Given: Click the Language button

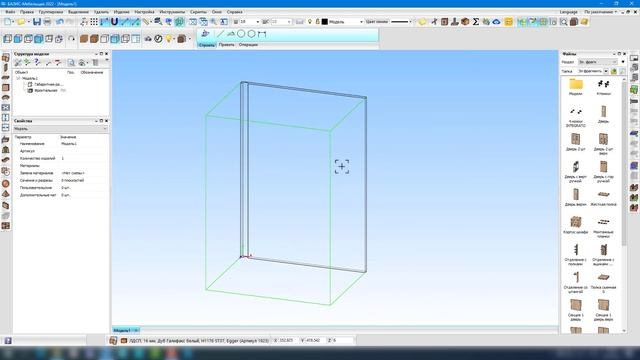Looking at the screenshot, I should 569,12.
